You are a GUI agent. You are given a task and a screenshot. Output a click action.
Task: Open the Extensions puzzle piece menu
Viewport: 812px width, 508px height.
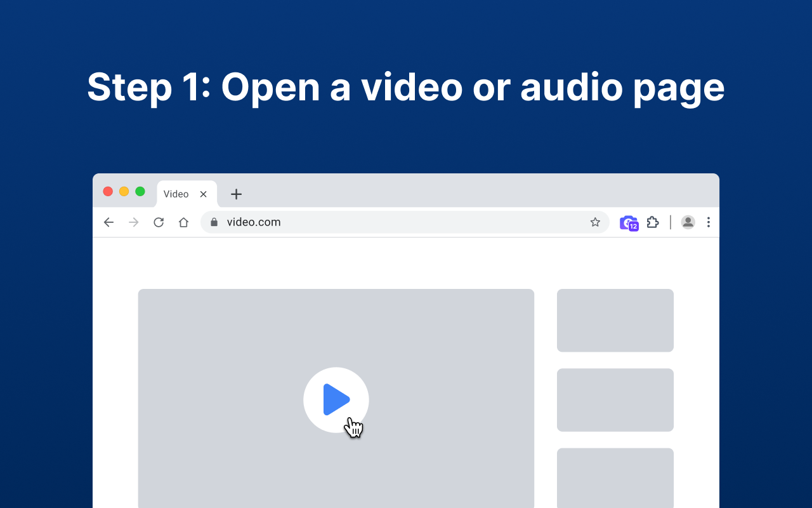pyautogui.click(x=653, y=222)
